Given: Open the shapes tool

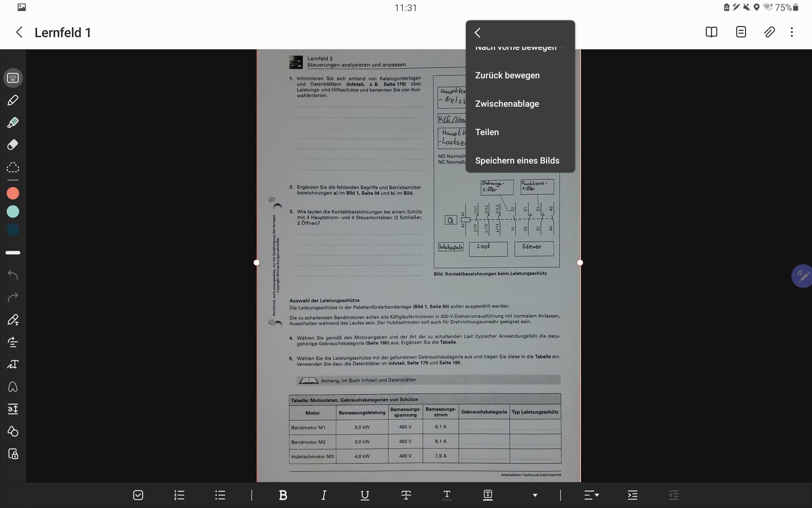Looking at the screenshot, I should 13,431.
